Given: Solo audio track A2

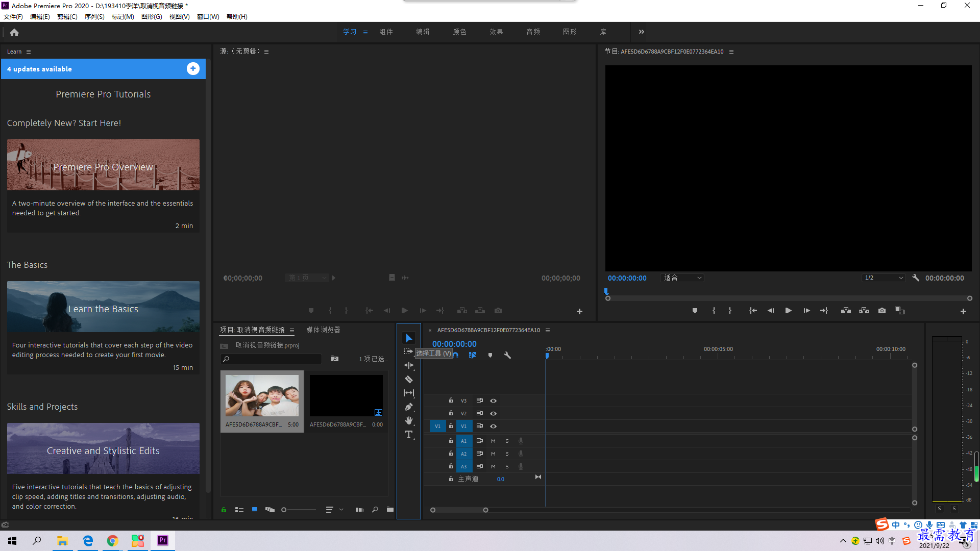Looking at the screenshot, I should coord(507,454).
